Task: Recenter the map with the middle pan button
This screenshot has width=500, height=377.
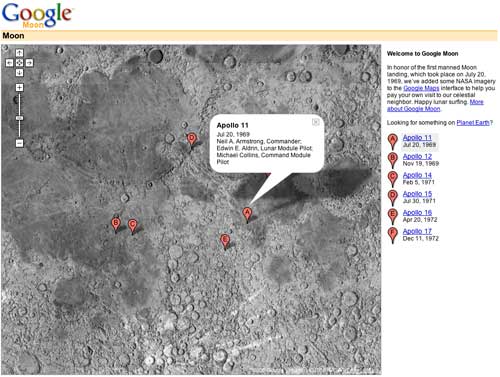Action: (x=19, y=63)
